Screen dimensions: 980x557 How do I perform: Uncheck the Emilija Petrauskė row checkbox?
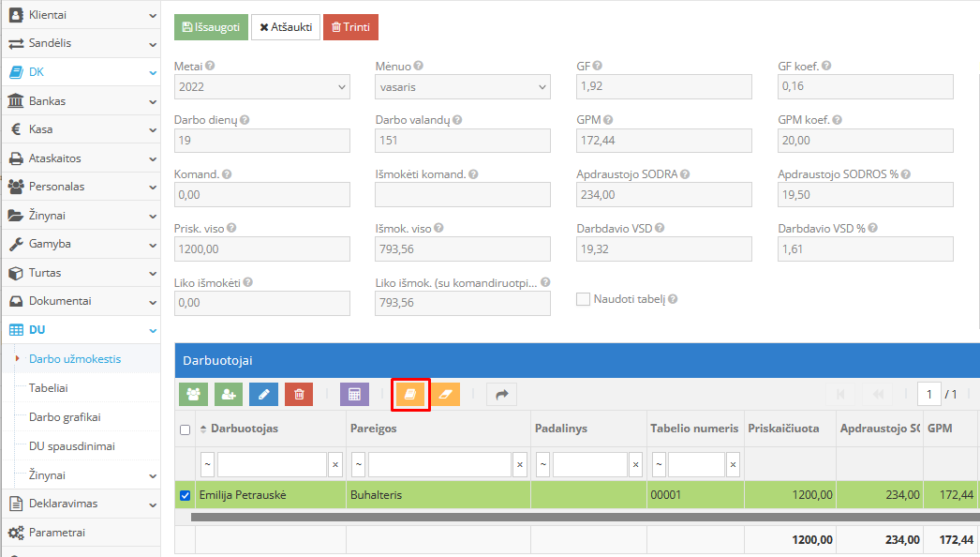(x=185, y=495)
